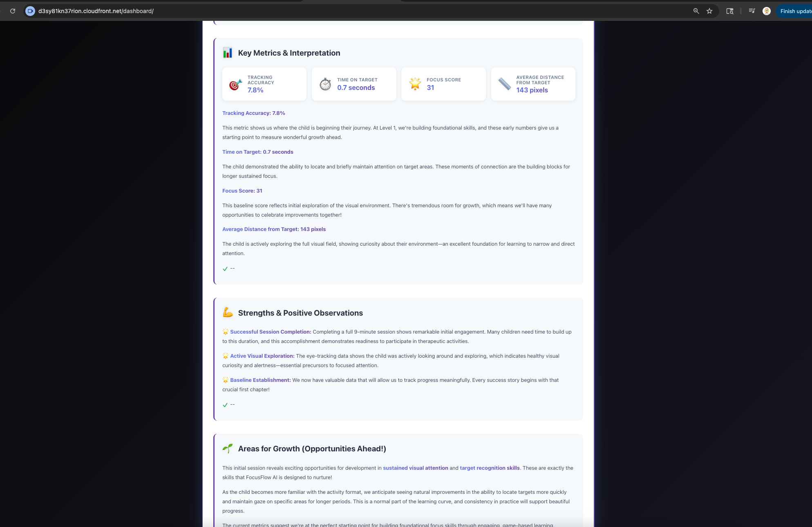Open the media controls icon
The width and height of the screenshot is (812, 527).
[x=752, y=11]
